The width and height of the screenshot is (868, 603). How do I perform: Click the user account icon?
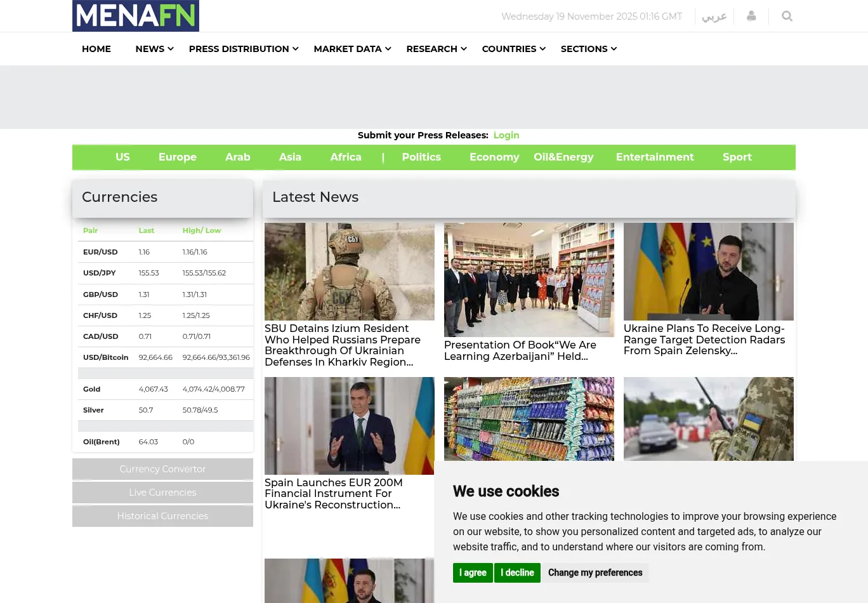point(751,17)
